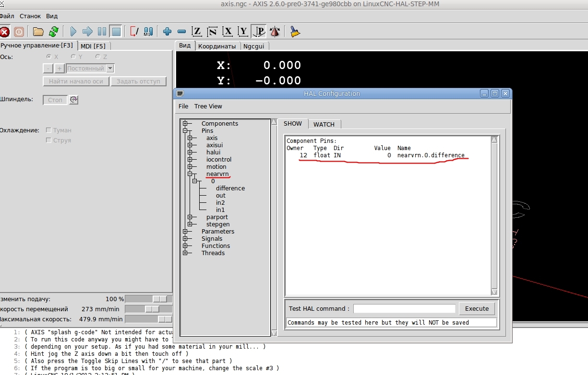Click spindle Стоп button

(55, 100)
